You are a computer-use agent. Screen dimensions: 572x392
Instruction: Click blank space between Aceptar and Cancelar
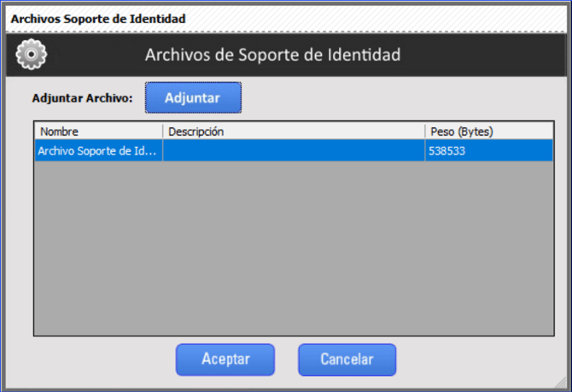[286, 360]
